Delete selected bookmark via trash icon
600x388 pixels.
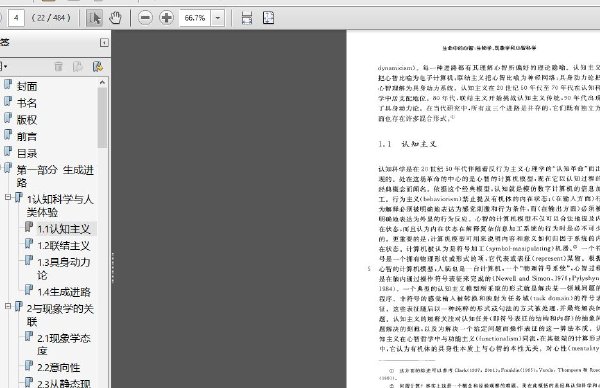pyautogui.click(x=58, y=67)
